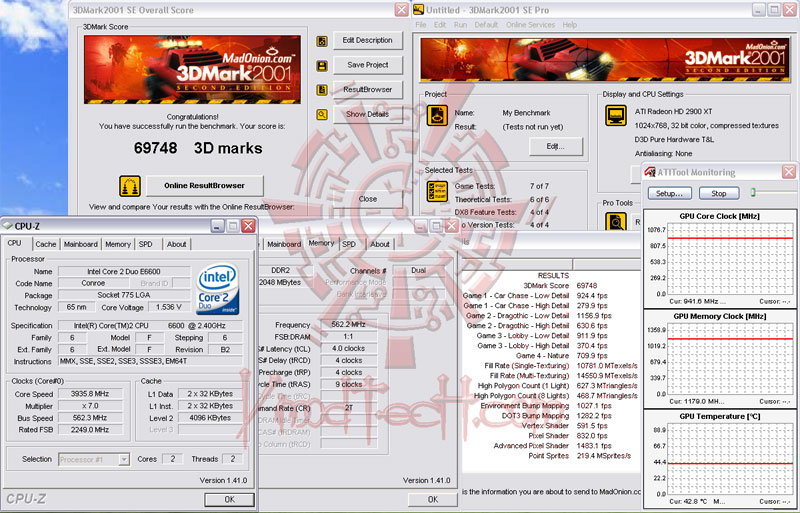Select the CPU tab in front CPU-Z window
Screen dimensions: 800x513
pos(15,243)
